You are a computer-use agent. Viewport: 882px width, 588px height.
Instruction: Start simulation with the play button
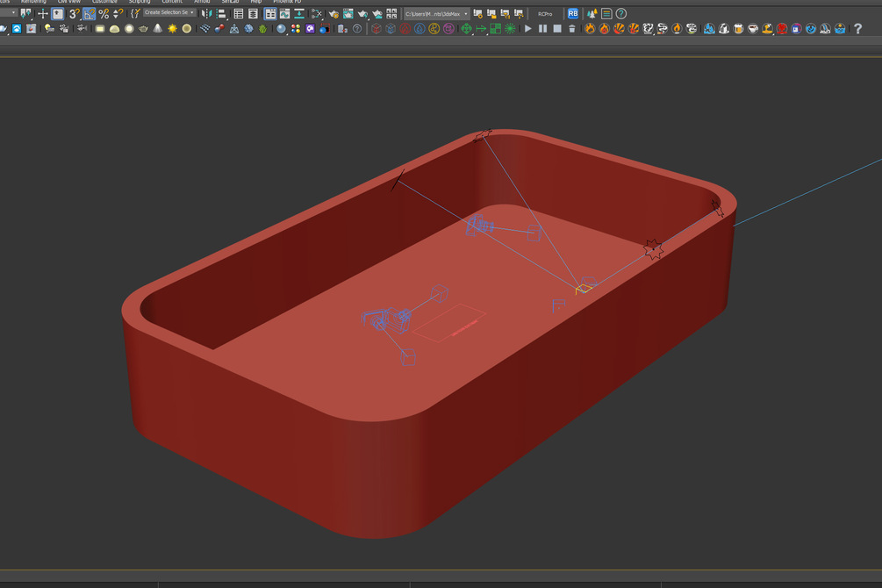pos(527,29)
